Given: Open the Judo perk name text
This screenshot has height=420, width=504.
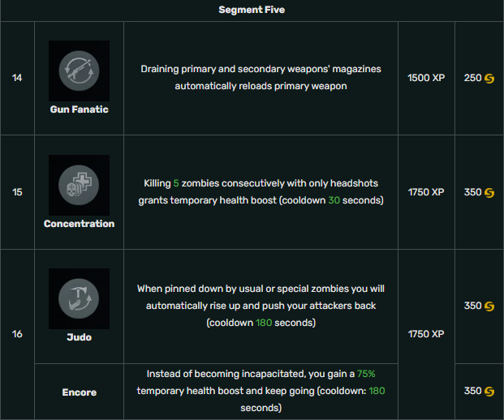Looking at the screenshot, I should (79, 337).
